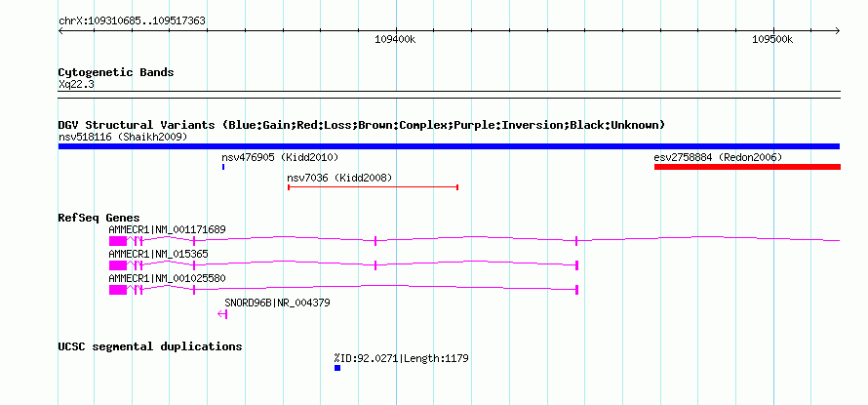Click the small blue nsv476905 variant marker
This screenshot has width=868, height=405.
coord(223,167)
